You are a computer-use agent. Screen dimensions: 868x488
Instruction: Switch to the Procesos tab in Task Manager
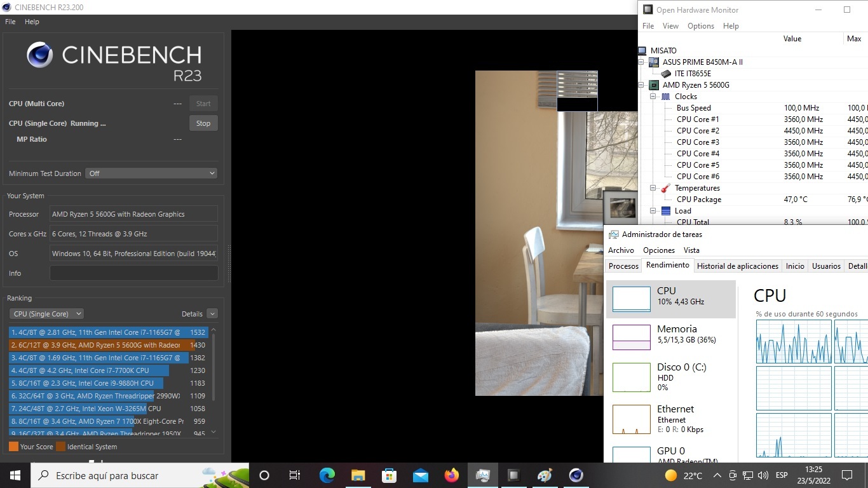click(623, 266)
